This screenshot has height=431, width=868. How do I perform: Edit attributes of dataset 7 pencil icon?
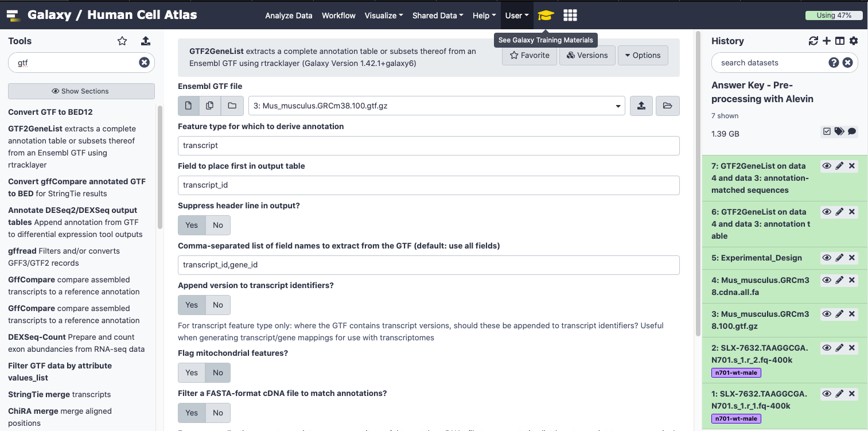839,166
